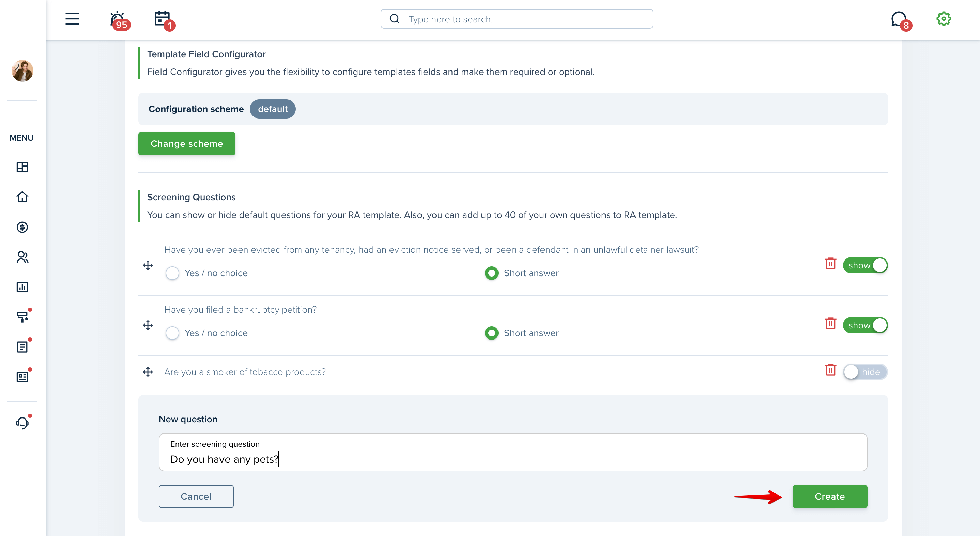
Task: Select Yes / no choice for bankruptcy question
Action: point(172,333)
